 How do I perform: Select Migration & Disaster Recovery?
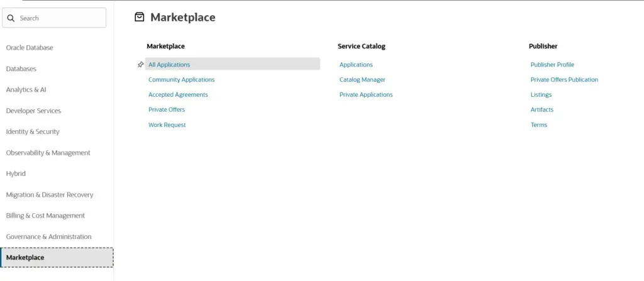[50, 194]
